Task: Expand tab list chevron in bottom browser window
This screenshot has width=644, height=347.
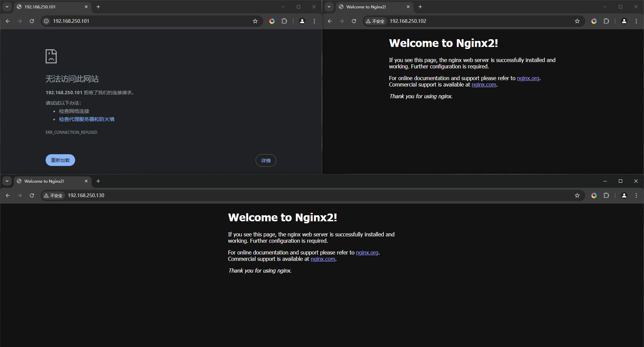Action: (x=7, y=181)
